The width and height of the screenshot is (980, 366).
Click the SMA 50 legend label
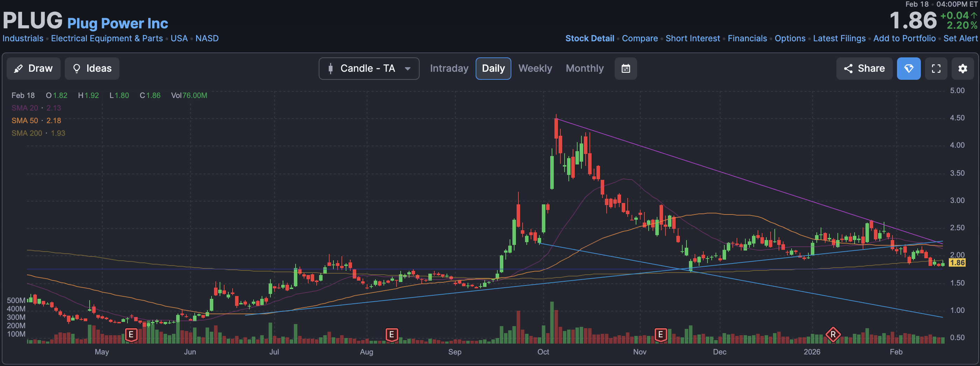25,120
